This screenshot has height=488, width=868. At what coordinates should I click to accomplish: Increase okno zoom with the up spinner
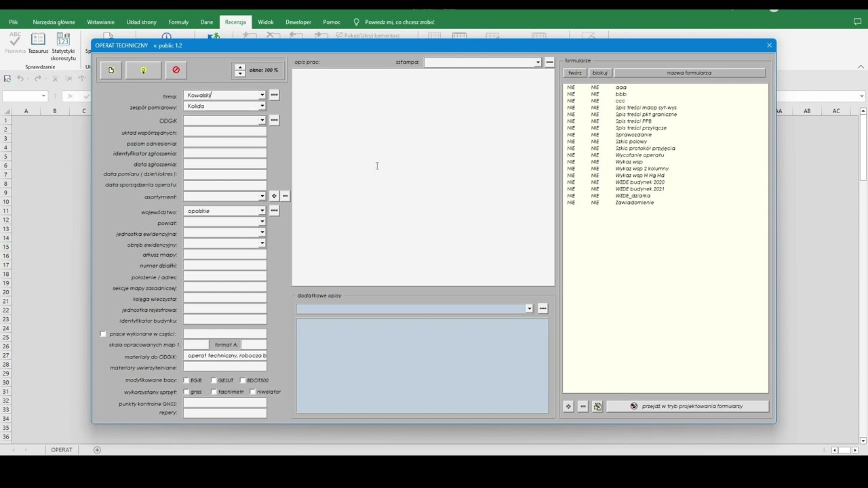tap(240, 66)
